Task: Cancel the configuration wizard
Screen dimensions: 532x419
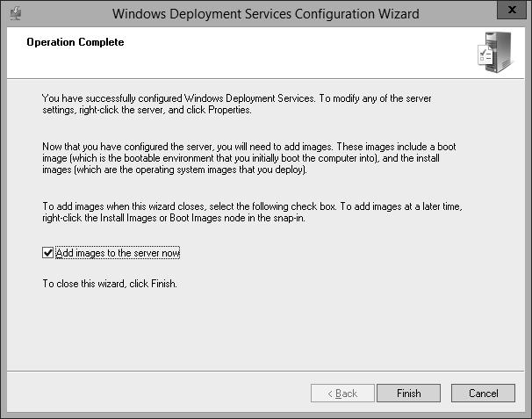Action: 483,394
